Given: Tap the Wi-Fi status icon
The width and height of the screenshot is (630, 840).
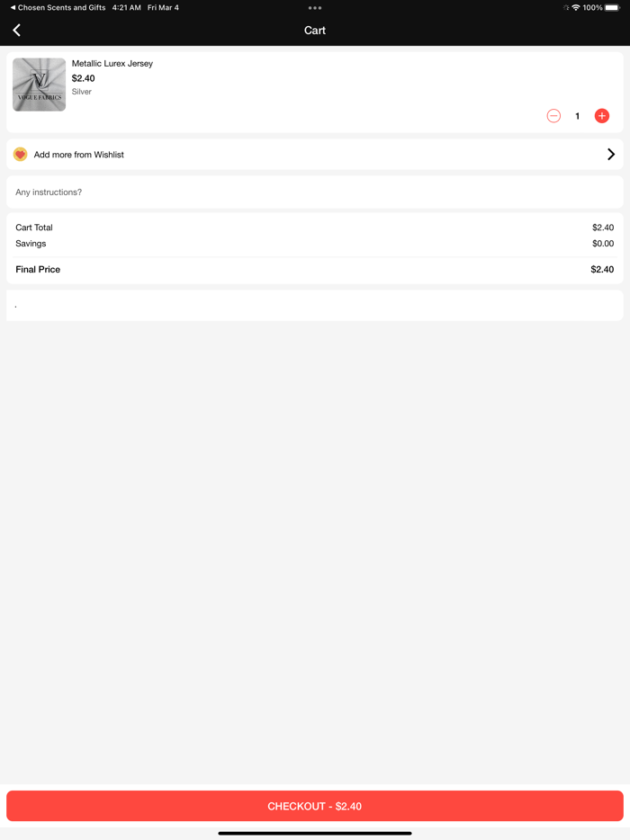Looking at the screenshot, I should click(576, 7).
